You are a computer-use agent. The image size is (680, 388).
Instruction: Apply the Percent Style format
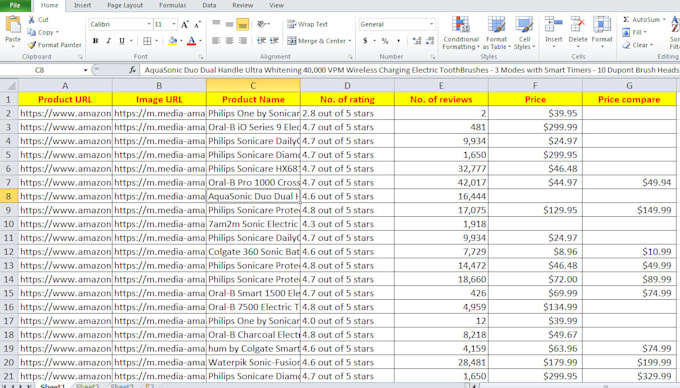(x=385, y=41)
